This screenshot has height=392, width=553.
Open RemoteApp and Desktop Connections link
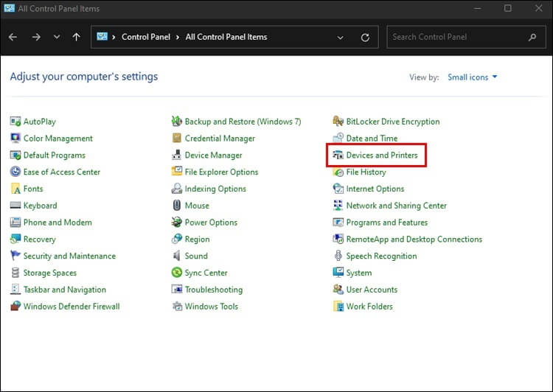point(414,239)
